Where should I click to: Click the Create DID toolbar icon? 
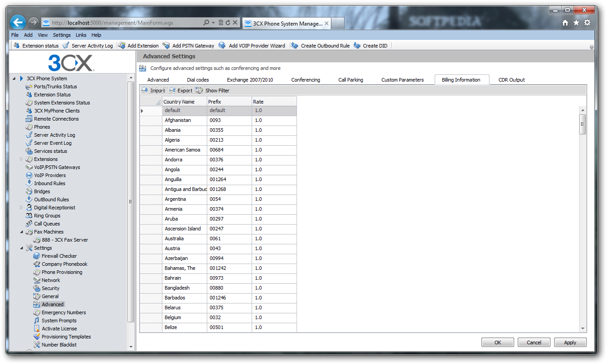(x=357, y=45)
